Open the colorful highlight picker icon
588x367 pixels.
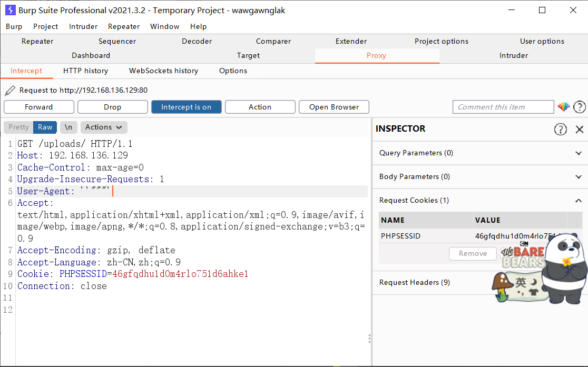pyautogui.click(x=564, y=107)
